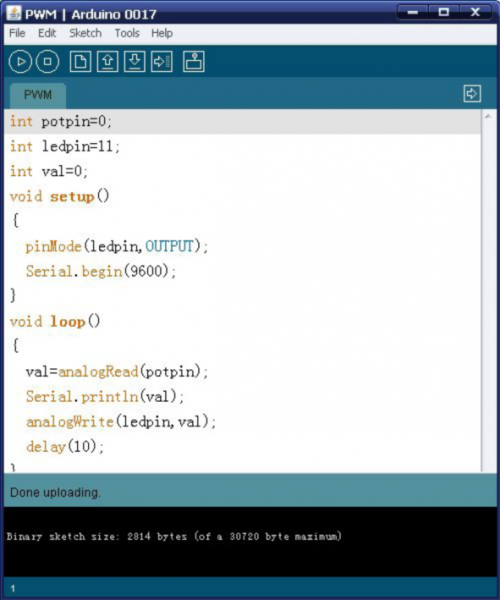Create a new sketch with New icon
Image resolution: width=500 pixels, height=600 pixels.
pyautogui.click(x=80, y=62)
